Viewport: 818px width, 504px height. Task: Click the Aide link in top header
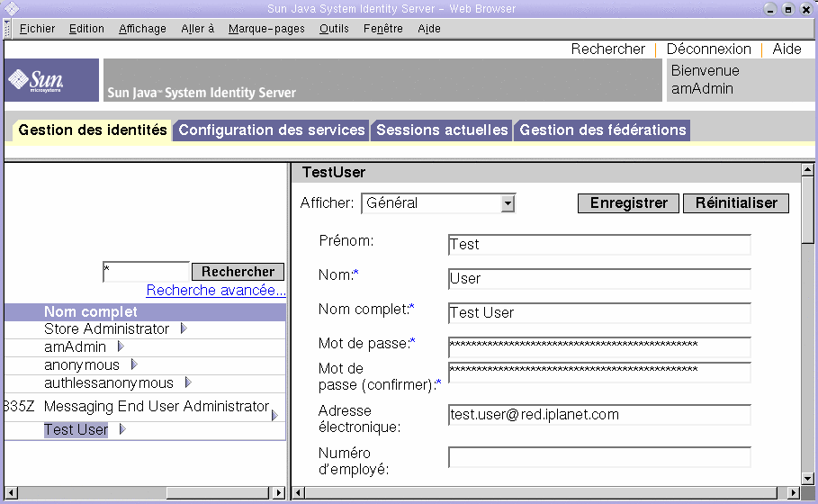coord(787,49)
